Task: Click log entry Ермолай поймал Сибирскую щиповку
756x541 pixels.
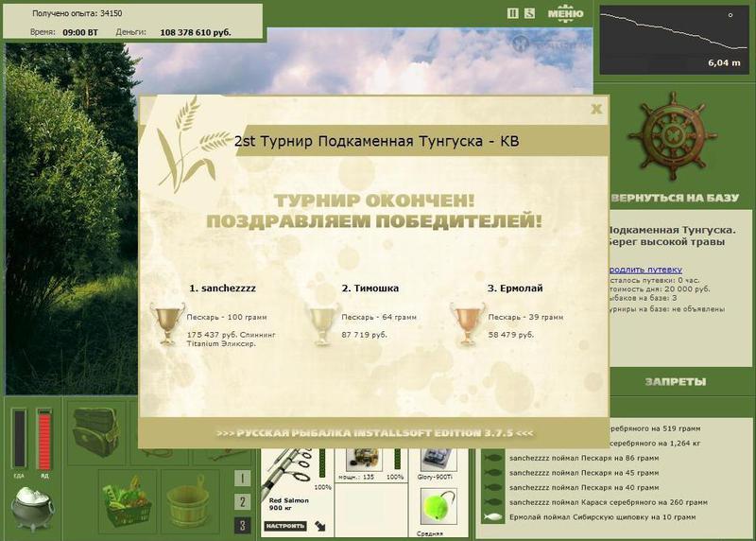Action: tap(602, 516)
